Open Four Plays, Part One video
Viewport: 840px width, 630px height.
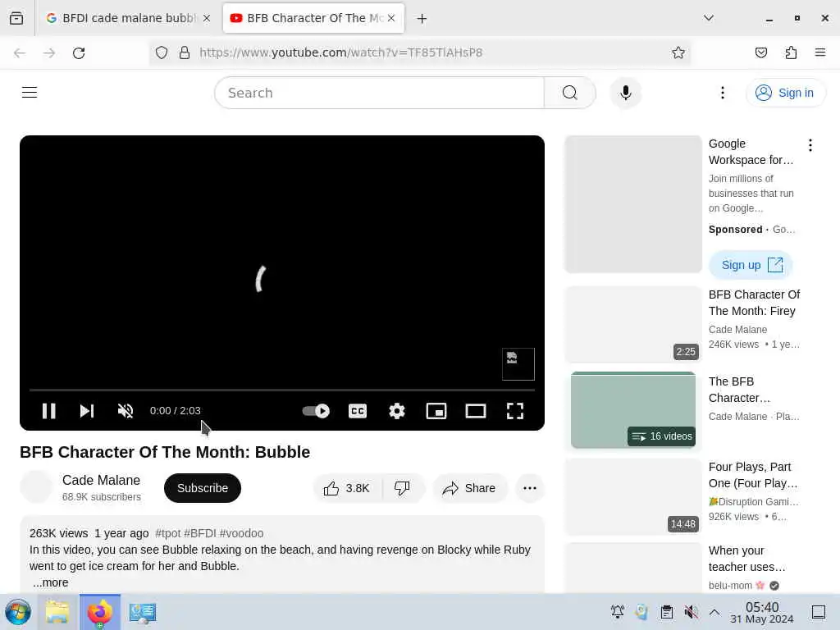pyautogui.click(x=753, y=475)
